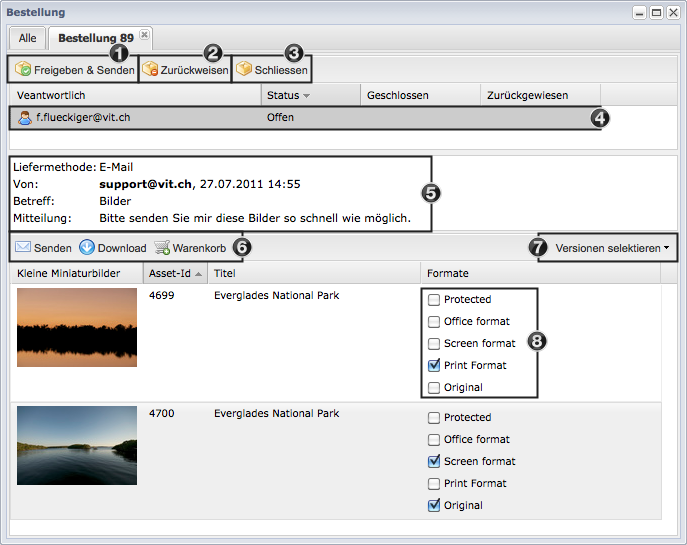The width and height of the screenshot is (687, 545).
Task: Click the Freigeben & Senden package icon
Action: tap(23, 69)
